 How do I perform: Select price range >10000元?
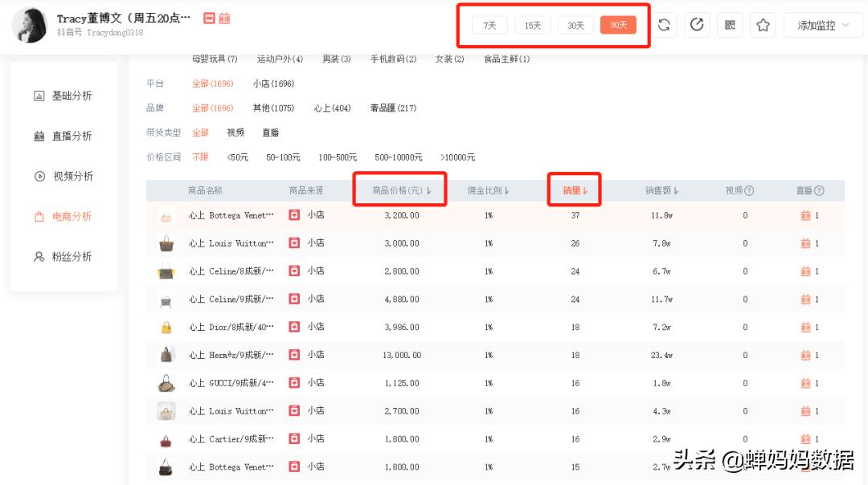coord(458,157)
